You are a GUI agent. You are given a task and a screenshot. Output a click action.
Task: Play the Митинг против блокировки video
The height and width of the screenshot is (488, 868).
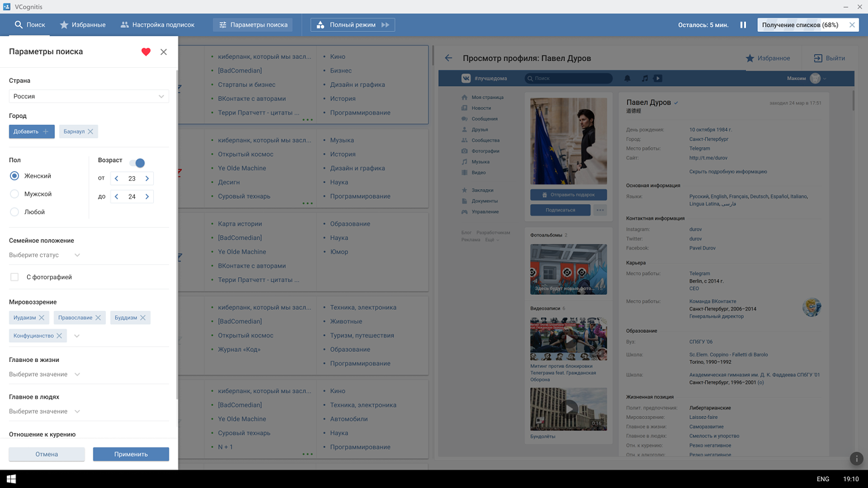(568, 339)
